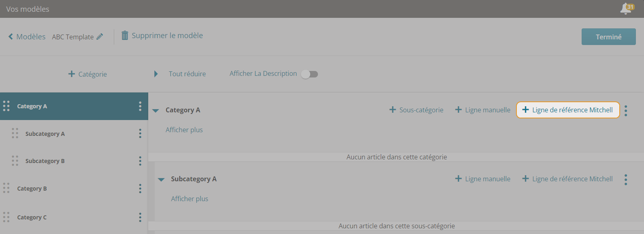
Task: Click Afficher plus under Subcategory A
Action: click(x=190, y=199)
